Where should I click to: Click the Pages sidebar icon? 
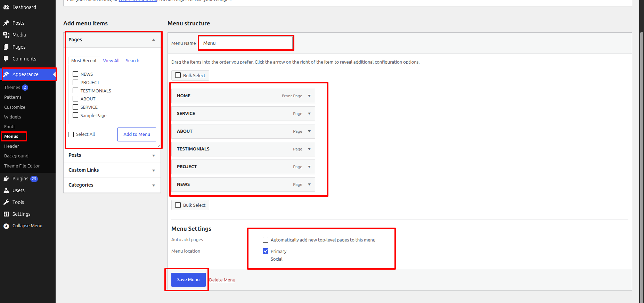(x=6, y=47)
